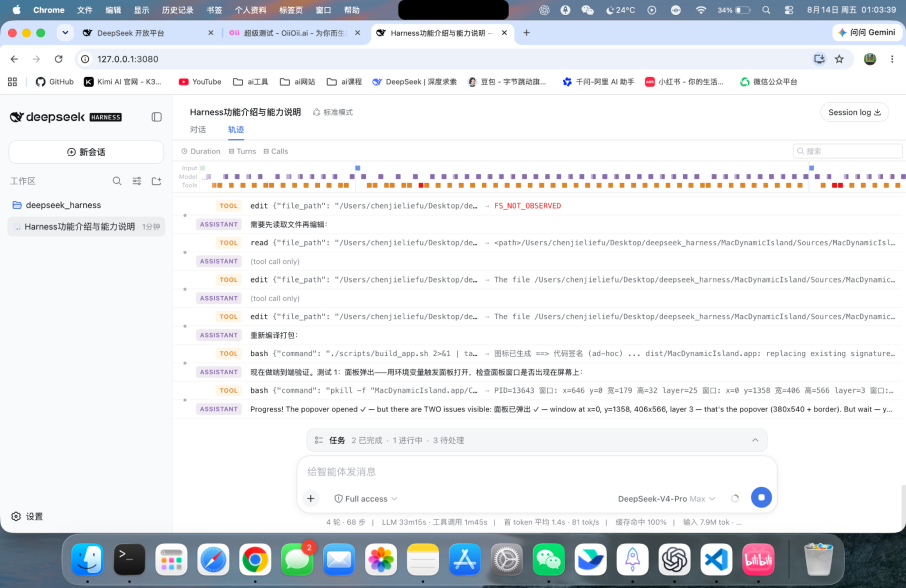Close the Harness功能介绍 browser tab
The width and height of the screenshot is (906, 588).
504,33
